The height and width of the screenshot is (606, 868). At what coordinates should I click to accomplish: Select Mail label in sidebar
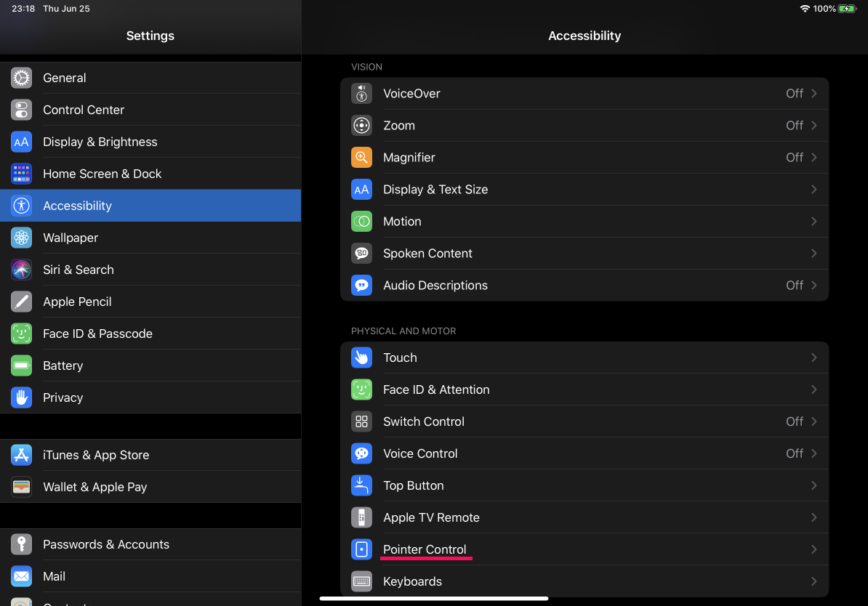click(x=55, y=577)
